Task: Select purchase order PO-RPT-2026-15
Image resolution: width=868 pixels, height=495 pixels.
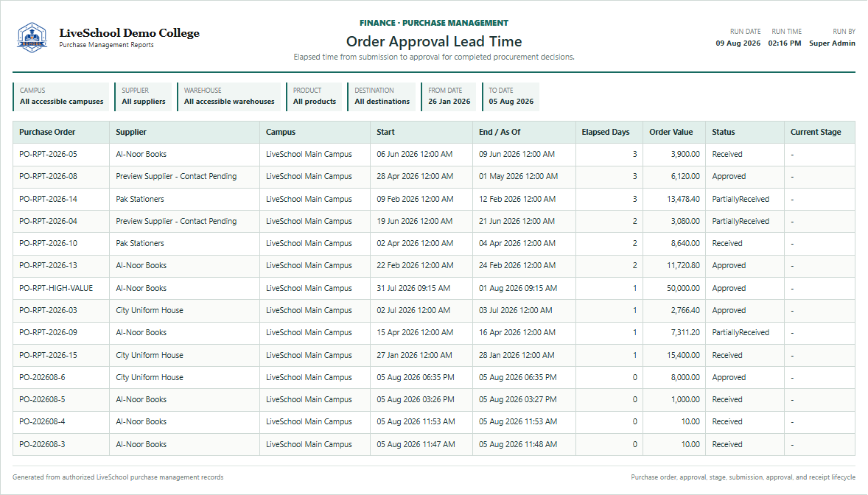Action: [48, 355]
